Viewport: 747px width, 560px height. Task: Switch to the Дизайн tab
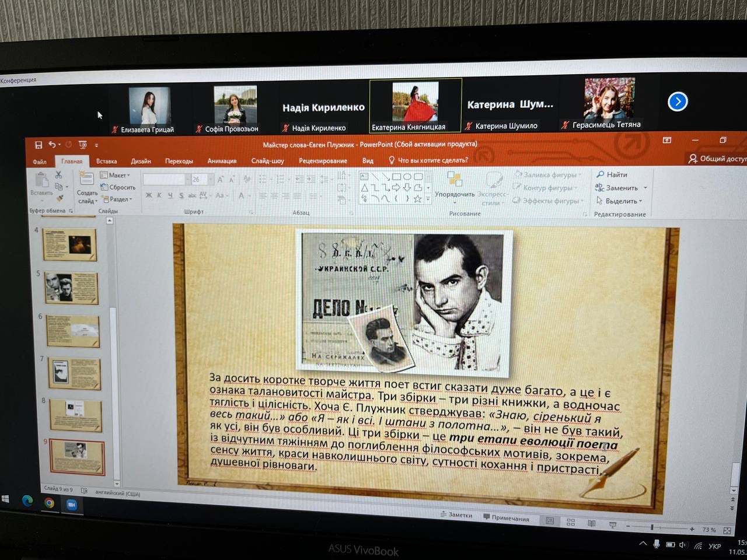[141, 161]
